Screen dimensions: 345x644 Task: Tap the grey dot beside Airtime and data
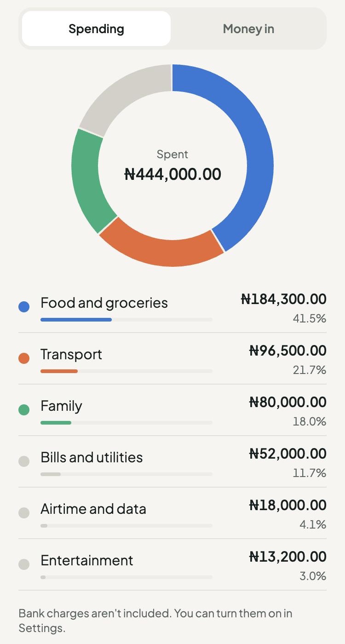(x=24, y=512)
